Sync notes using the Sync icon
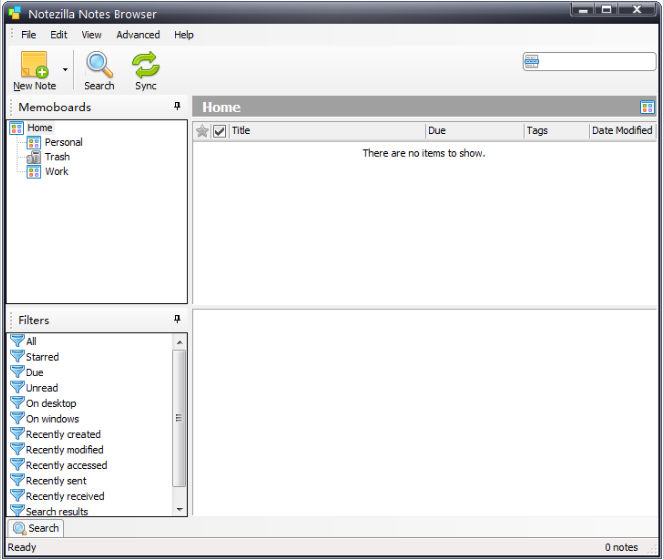Screen dimensions: 664x560 [x=146, y=70]
